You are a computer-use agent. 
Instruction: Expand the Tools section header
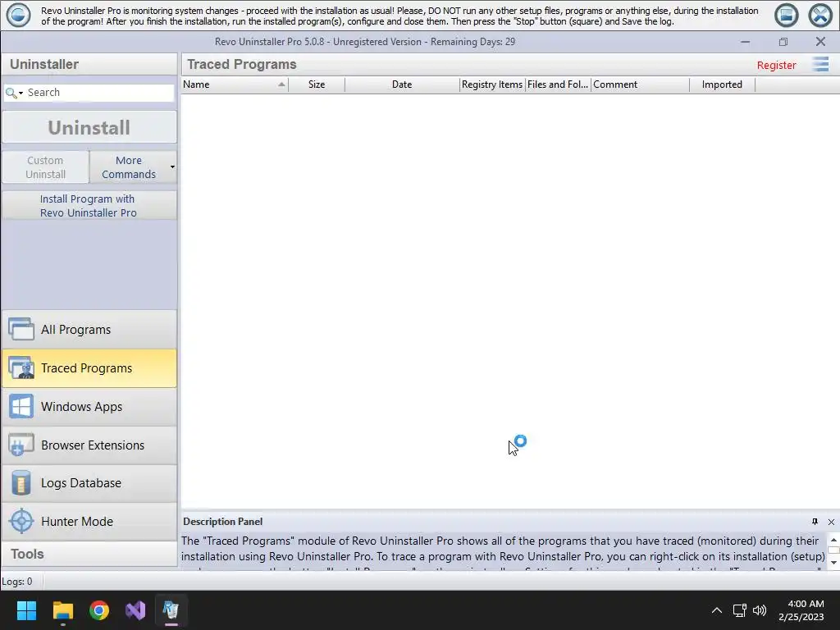point(89,554)
